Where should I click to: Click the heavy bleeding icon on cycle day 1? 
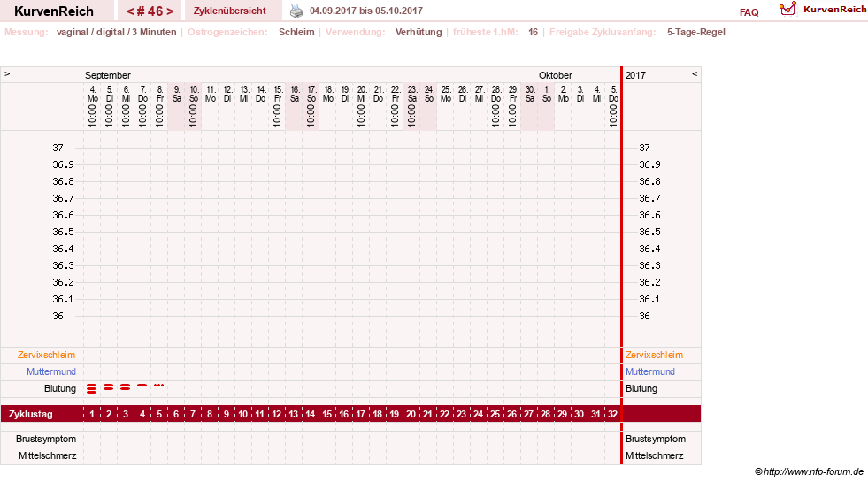click(x=91, y=388)
